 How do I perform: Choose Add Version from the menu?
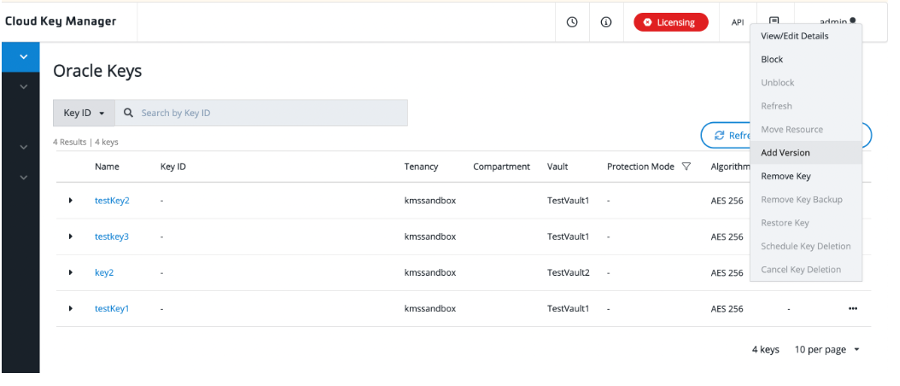coord(805,153)
